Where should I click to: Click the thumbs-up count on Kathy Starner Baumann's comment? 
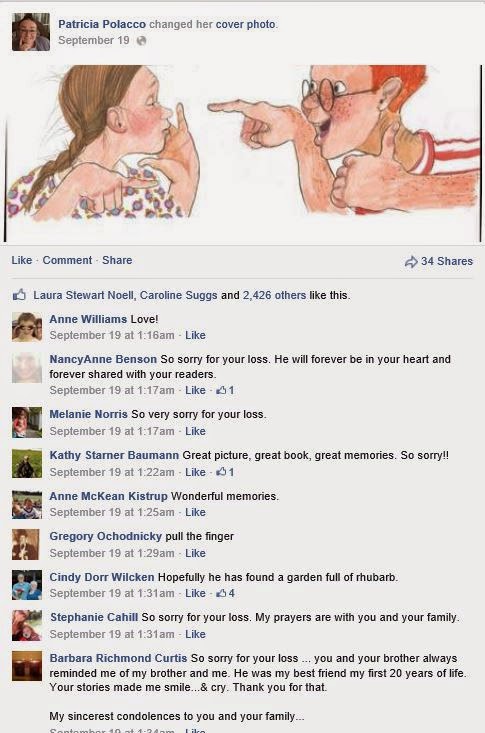[225, 472]
